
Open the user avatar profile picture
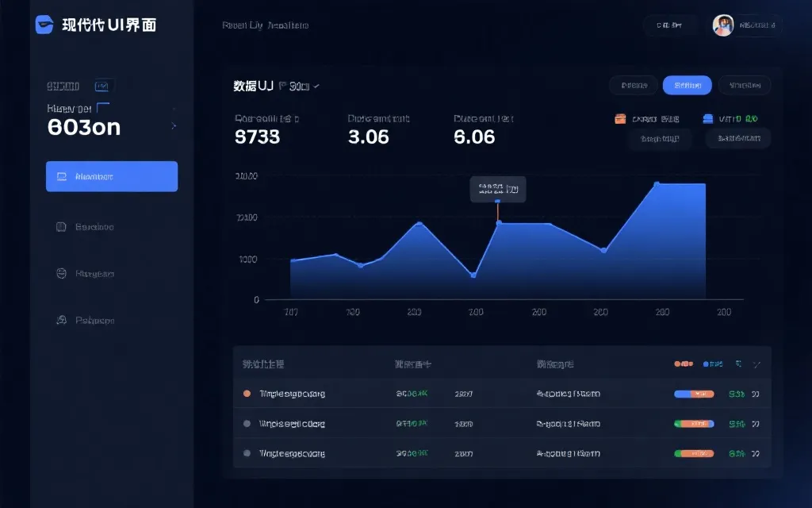coord(722,25)
